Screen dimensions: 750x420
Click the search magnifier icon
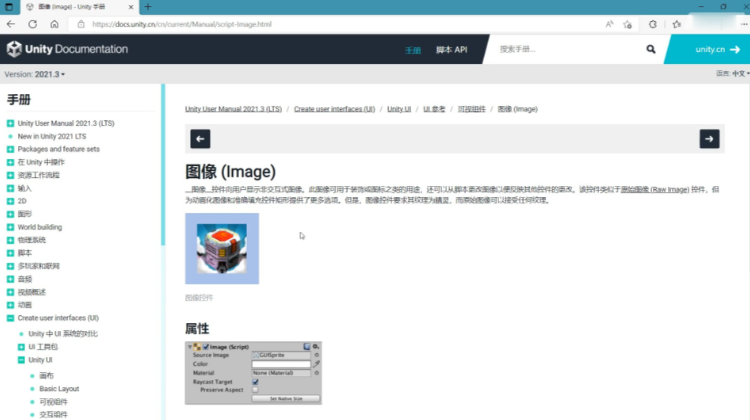pos(651,49)
